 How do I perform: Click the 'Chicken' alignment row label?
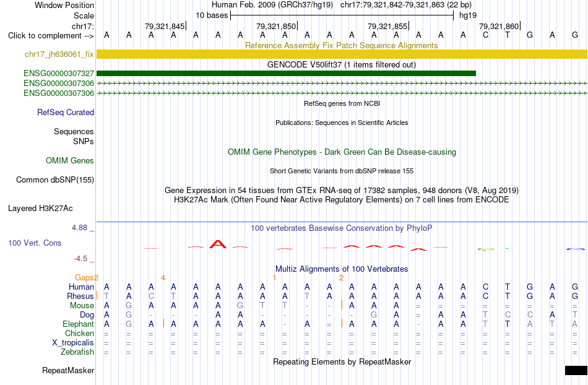tap(79, 333)
